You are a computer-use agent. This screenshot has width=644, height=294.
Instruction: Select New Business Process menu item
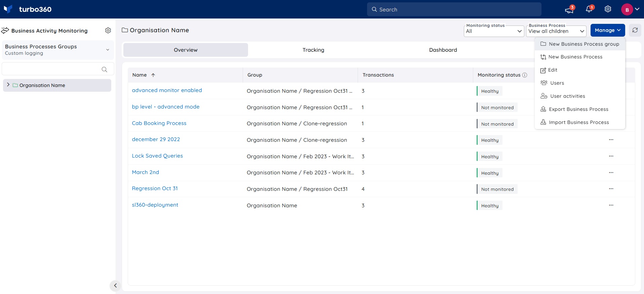580,57
